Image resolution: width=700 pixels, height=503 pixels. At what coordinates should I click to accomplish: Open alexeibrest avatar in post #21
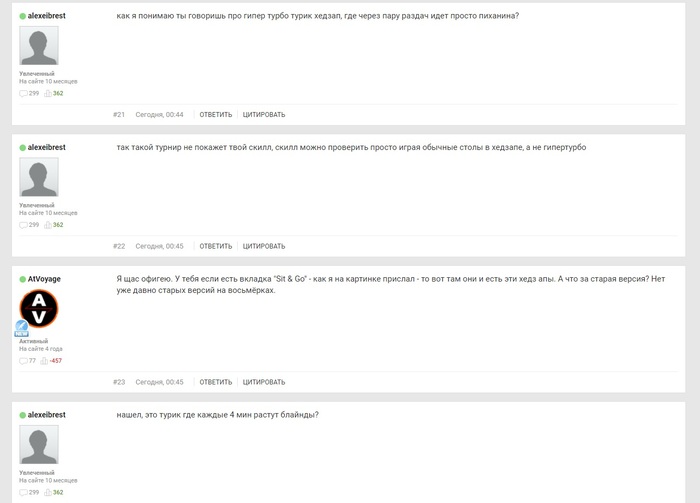tap(39, 46)
